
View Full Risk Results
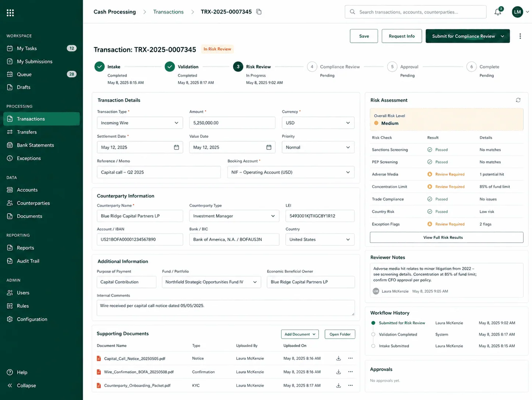coord(446,237)
